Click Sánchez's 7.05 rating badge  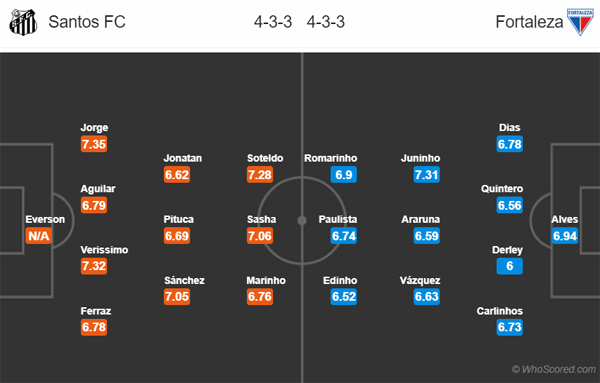177,297
